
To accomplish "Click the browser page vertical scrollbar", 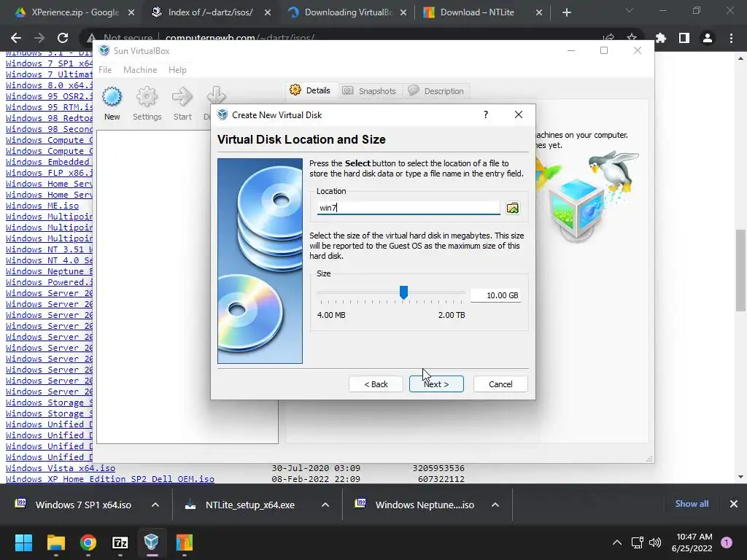I will click(x=740, y=270).
